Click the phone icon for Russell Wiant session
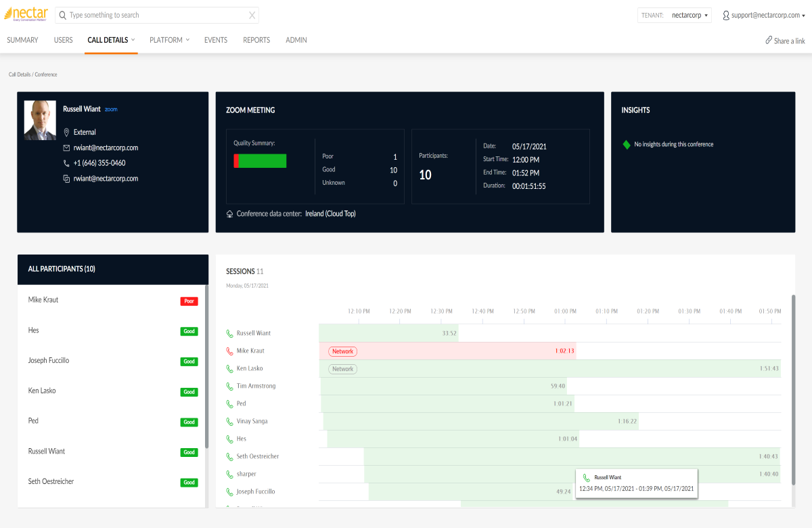812x528 pixels. [229, 334]
